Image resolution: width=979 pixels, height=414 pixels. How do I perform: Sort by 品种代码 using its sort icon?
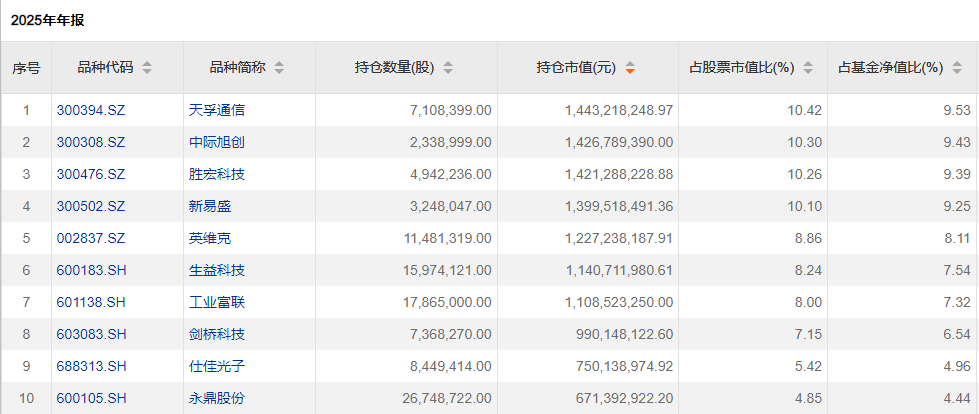click(147, 68)
